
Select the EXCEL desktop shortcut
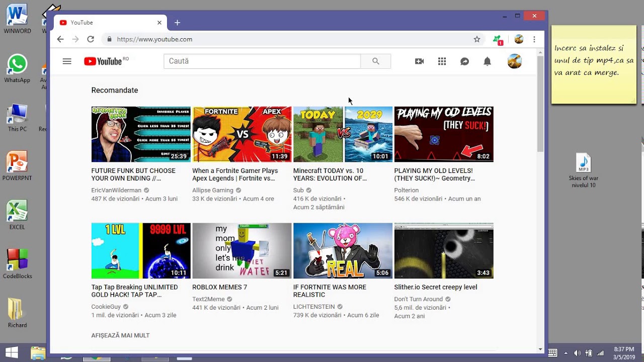17,215
